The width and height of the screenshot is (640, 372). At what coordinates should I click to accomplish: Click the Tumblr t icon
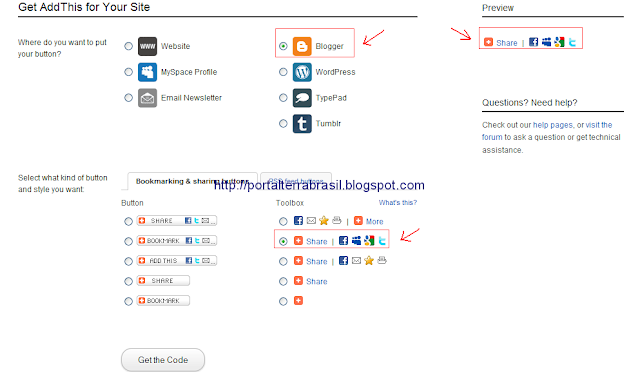pos(302,124)
